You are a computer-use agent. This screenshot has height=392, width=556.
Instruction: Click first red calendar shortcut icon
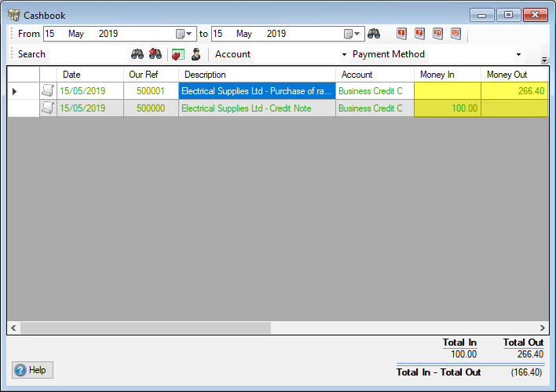pyautogui.click(x=402, y=34)
